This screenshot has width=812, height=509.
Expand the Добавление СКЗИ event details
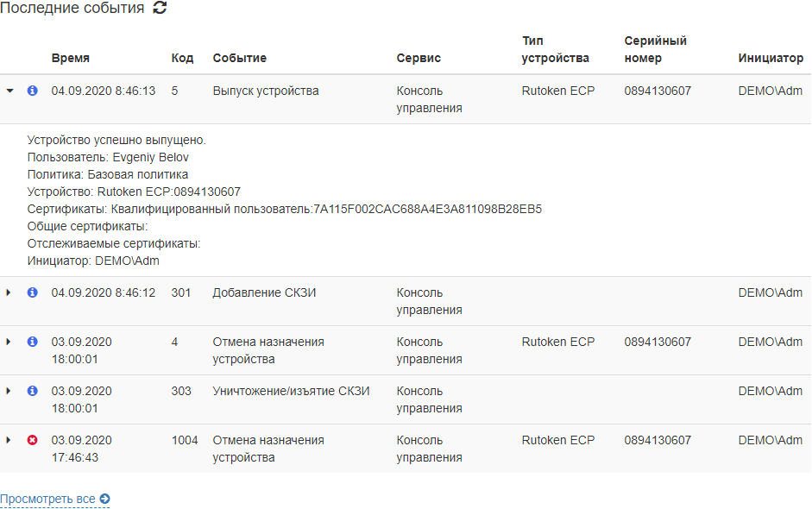click(9, 292)
